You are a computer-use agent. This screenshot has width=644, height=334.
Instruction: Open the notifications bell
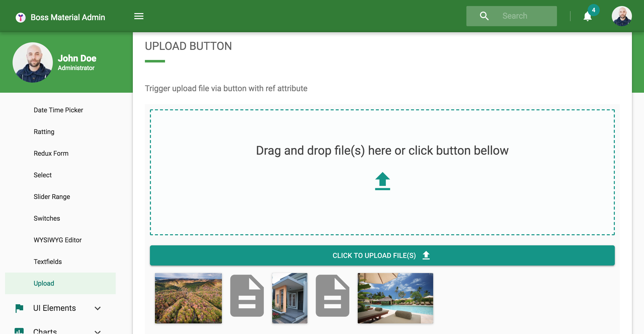pos(587,17)
